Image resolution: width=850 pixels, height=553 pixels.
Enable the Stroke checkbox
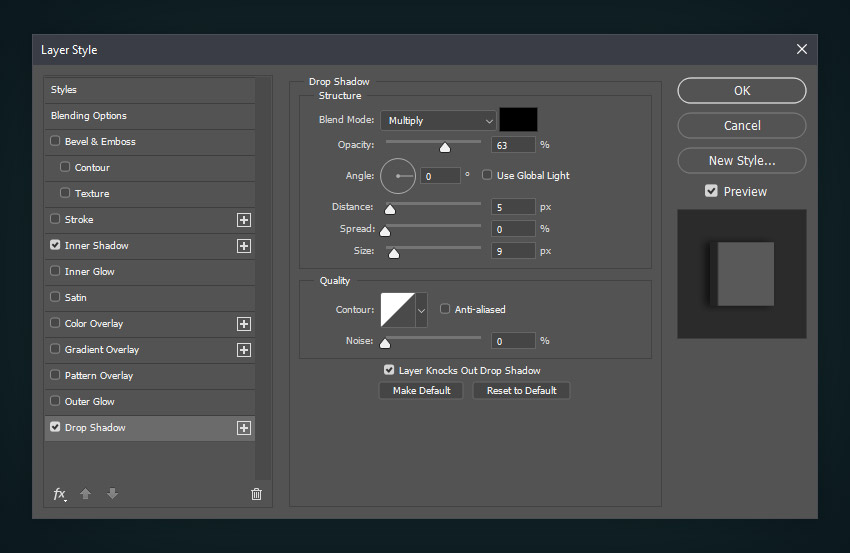[55, 219]
